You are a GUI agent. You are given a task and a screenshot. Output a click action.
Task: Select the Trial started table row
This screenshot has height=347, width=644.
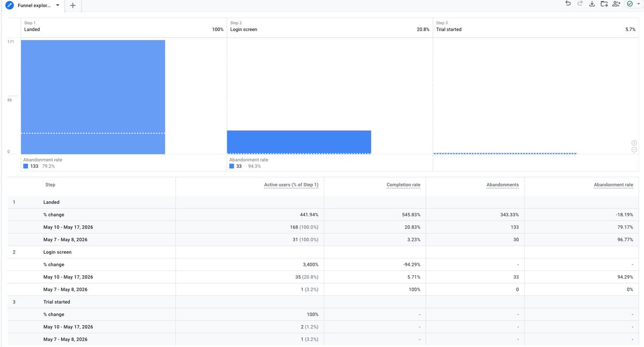(324, 302)
